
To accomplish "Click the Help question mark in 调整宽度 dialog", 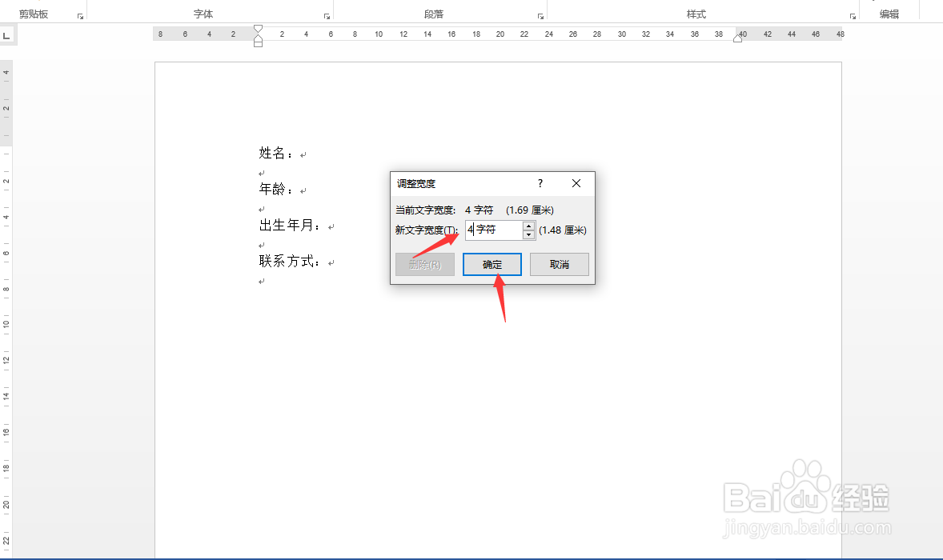I will [x=540, y=183].
